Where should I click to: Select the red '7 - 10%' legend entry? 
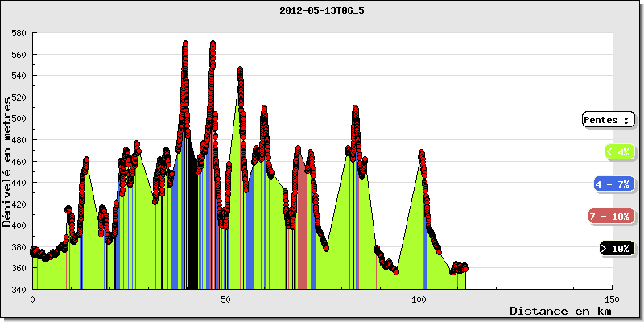610,217
